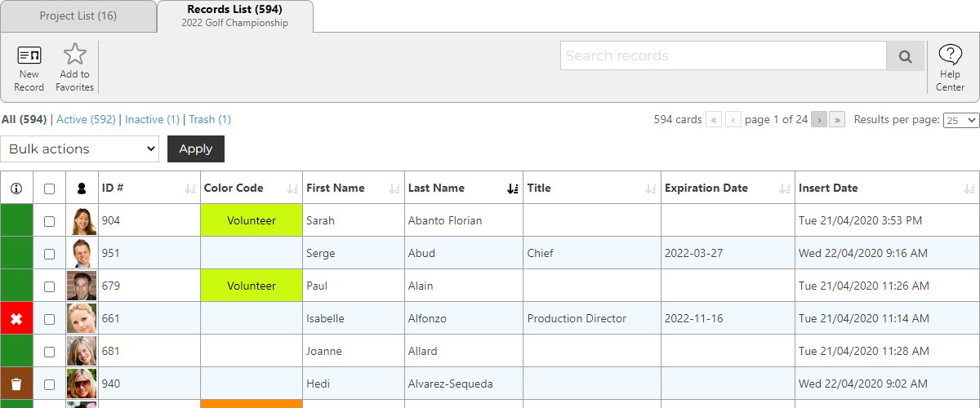This screenshot has width=980, height=408.
Task: Click the info icon column header
Action: coord(16,188)
